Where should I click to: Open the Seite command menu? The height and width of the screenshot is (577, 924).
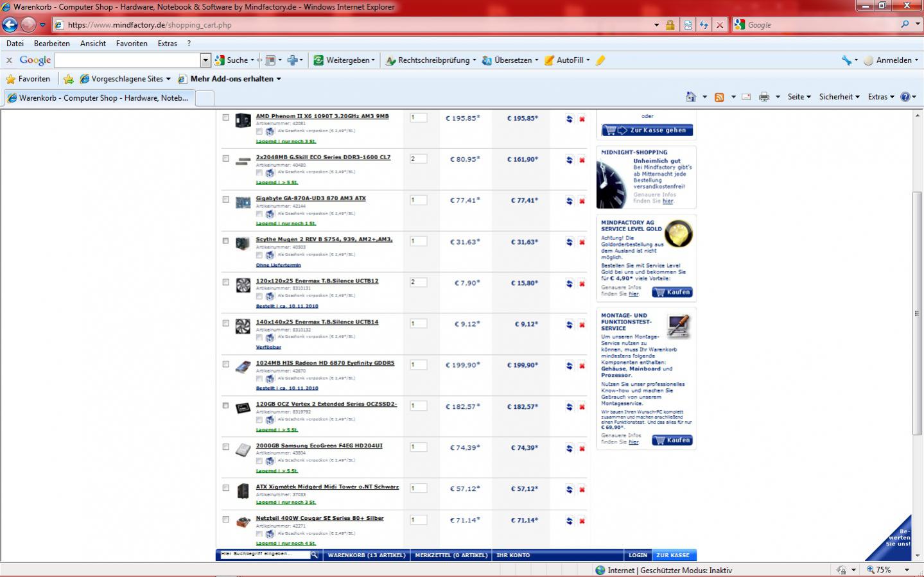(x=799, y=97)
